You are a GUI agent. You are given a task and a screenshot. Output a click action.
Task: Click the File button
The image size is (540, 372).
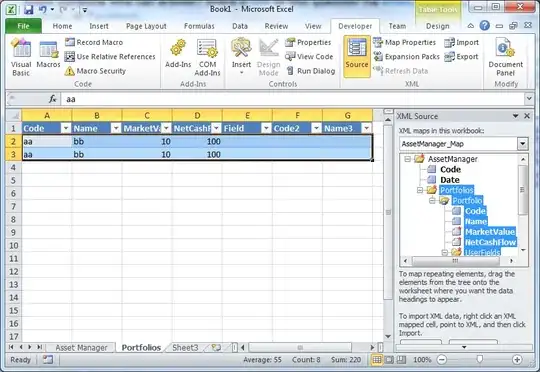point(23,26)
